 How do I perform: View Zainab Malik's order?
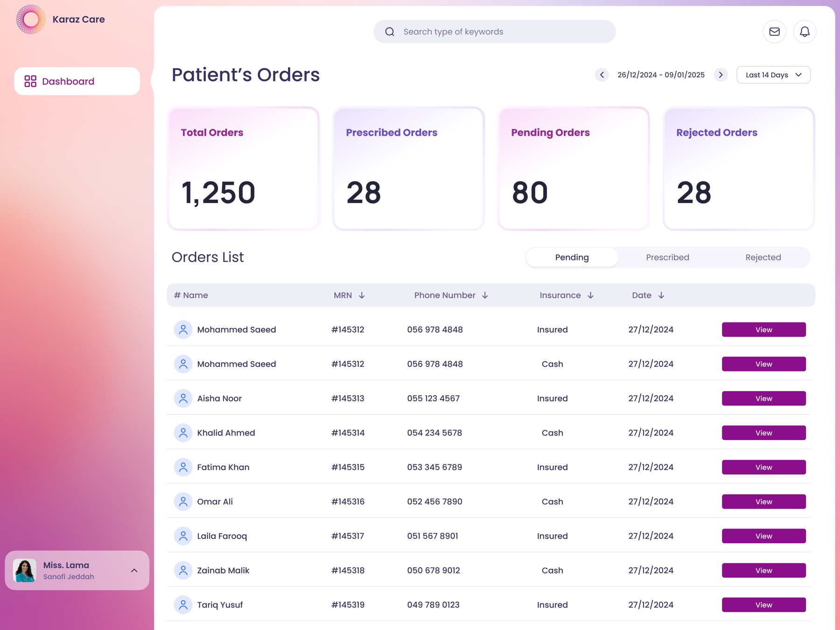764,570
